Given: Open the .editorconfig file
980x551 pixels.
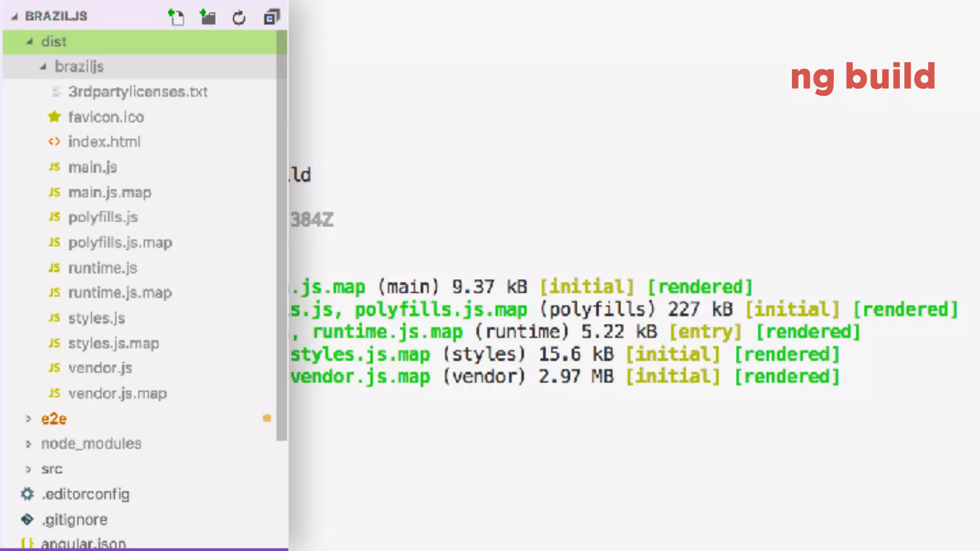Looking at the screenshot, I should (85, 494).
